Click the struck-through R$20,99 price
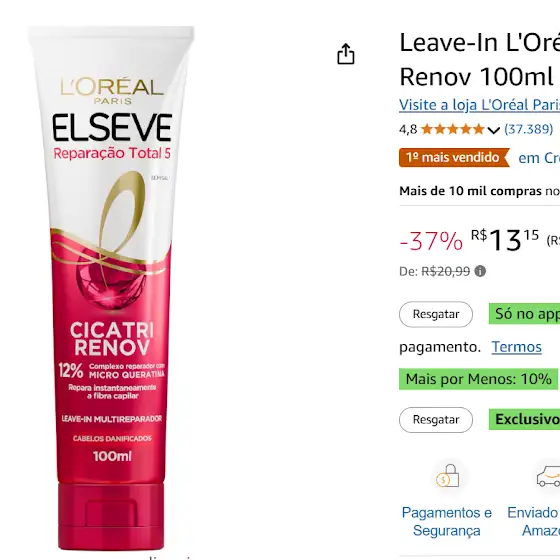Viewport: 560px width, 560px height. pyautogui.click(x=445, y=271)
